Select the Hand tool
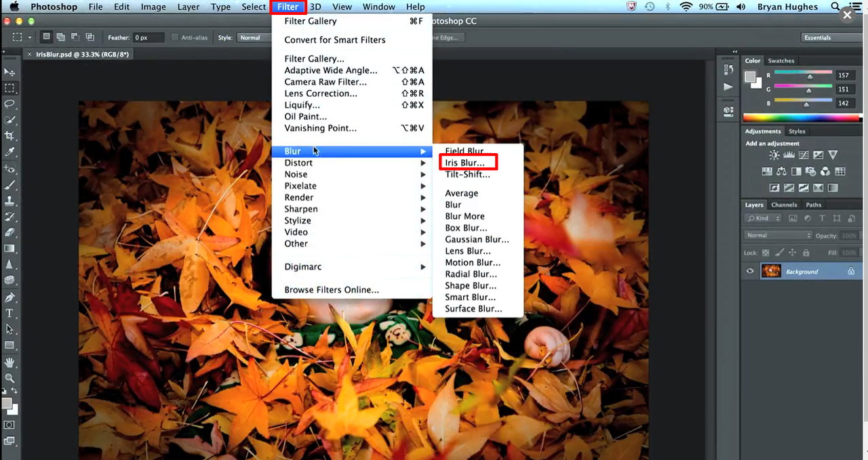868x460 pixels. (9, 362)
